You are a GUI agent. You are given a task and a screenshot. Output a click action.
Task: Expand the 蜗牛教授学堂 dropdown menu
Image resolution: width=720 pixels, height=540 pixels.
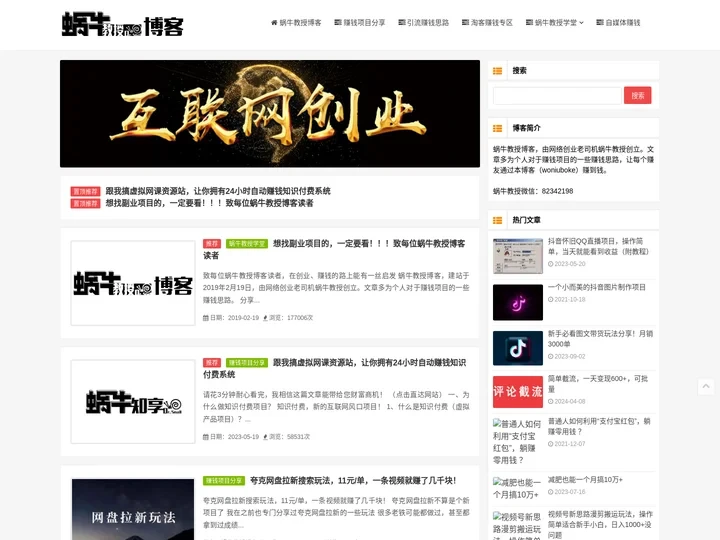[555, 22]
